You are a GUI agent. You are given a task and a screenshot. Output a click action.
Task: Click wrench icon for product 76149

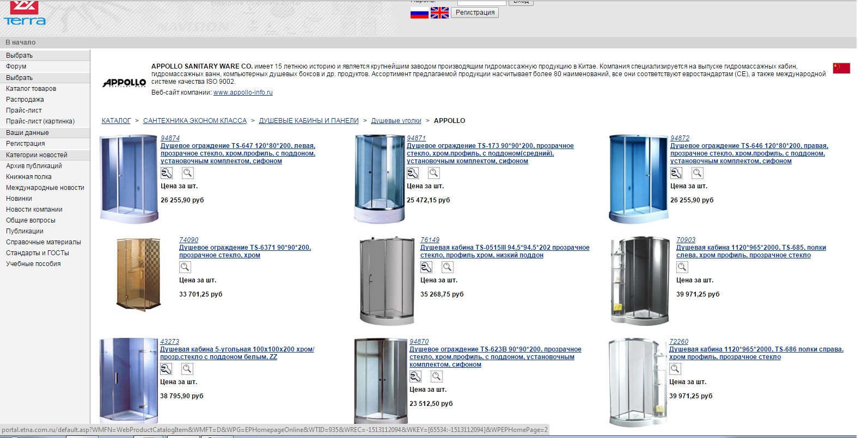point(426,267)
